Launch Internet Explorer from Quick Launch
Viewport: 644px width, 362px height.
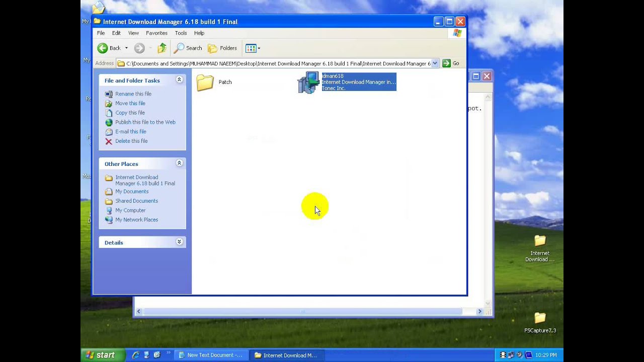coord(135,355)
